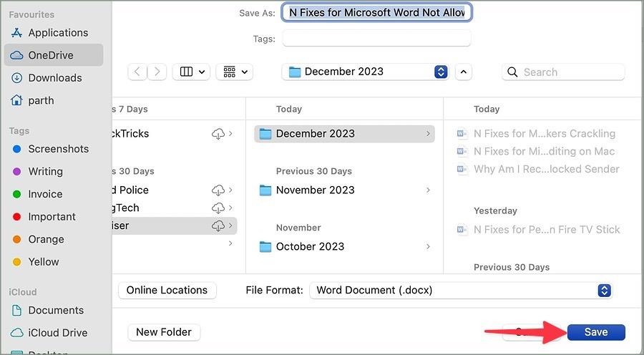Image resolution: width=644 pixels, height=355 pixels.
Task: Expand the October 2023 folder chevron
Action: 428,246
